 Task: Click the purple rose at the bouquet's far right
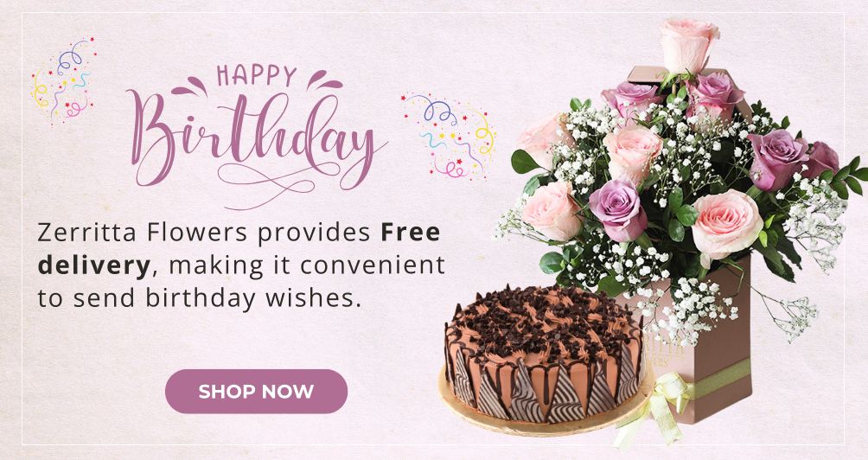pos(820,159)
